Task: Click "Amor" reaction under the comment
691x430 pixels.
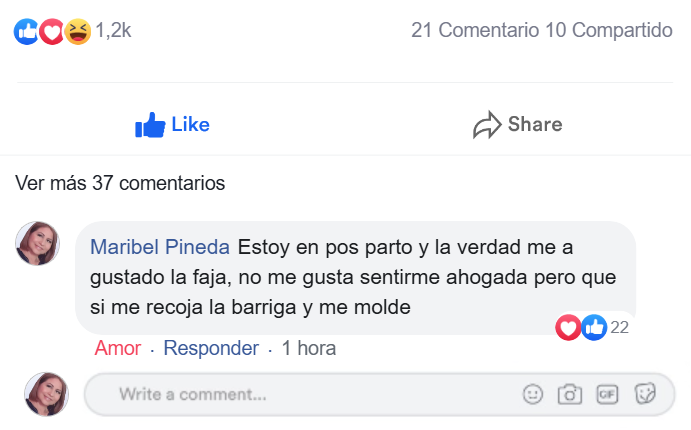Action: (117, 349)
